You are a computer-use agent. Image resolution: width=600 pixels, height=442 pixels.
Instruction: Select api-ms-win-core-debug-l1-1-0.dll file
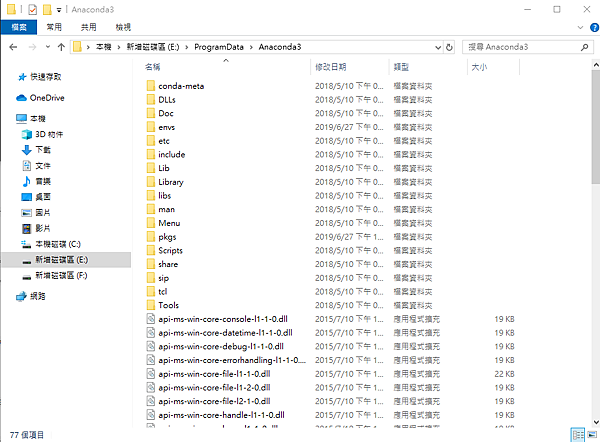(x=221, y=347)
